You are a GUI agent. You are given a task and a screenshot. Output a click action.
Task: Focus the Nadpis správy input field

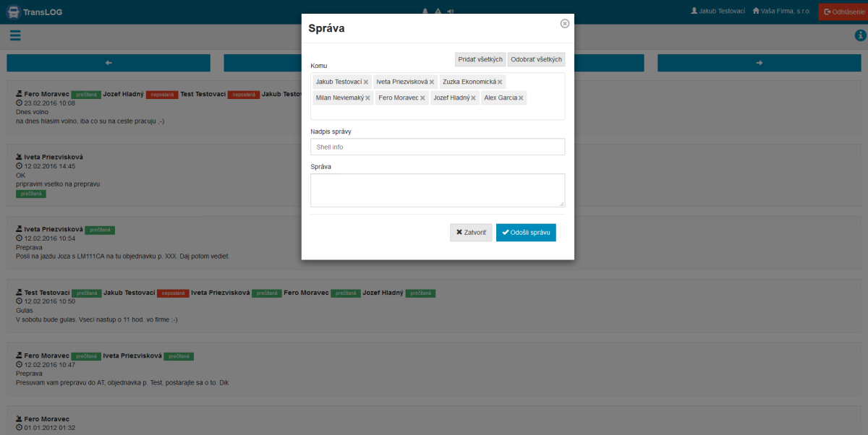click(438, 147)
